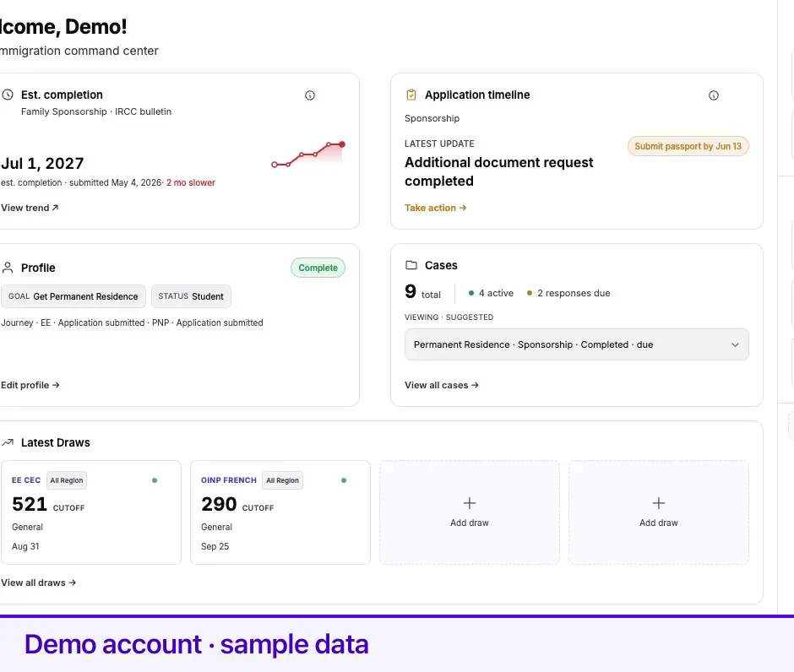The height and width of the screenshot is (672, 794).
Task: Click the person icon beside Profile
Action: pyautogui.click(x=8, y=268)
